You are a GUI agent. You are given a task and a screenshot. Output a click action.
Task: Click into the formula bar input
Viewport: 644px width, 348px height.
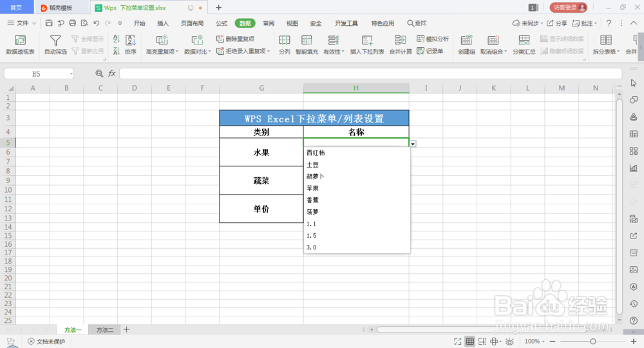(370, 73)
